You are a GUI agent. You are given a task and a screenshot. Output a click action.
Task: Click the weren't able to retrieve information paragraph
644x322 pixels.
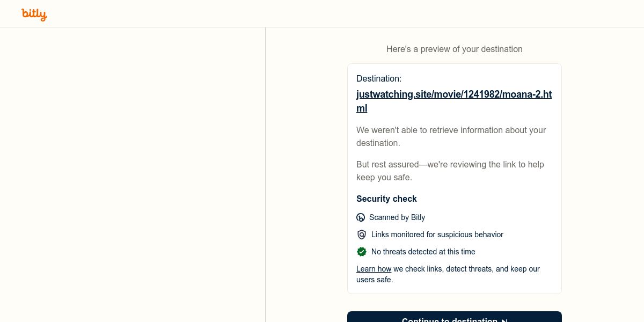(x=451, y=136)
